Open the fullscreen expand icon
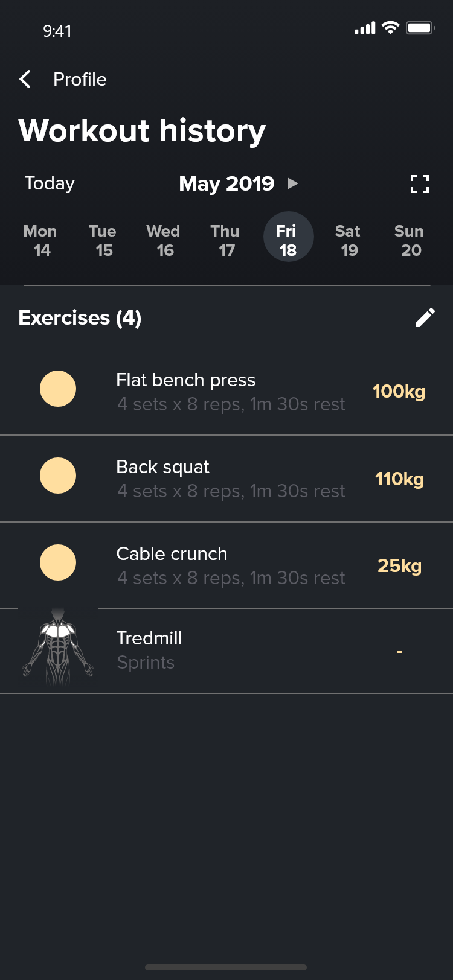 click(420, 183)
